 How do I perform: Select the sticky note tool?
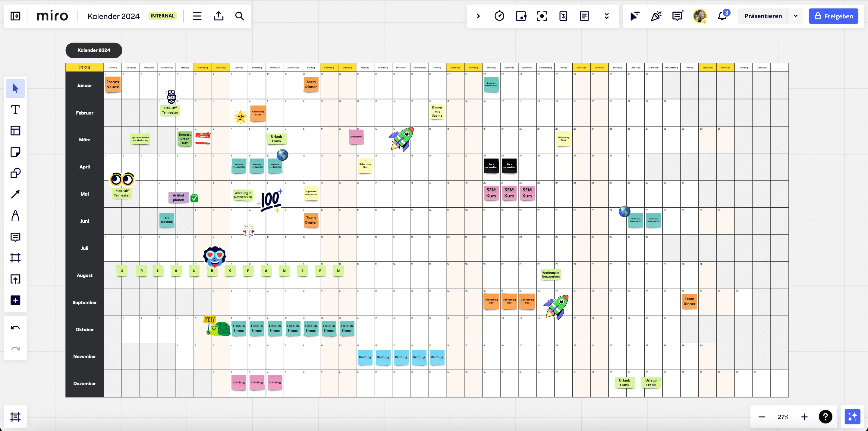coord(15,152)
